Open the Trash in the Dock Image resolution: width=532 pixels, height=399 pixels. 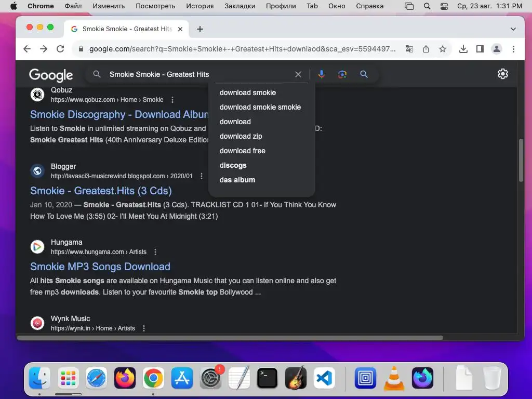coord(493,378)
